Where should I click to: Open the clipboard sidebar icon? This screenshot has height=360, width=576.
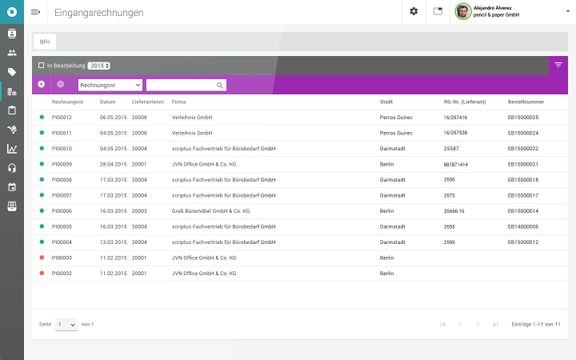[12, 110]
